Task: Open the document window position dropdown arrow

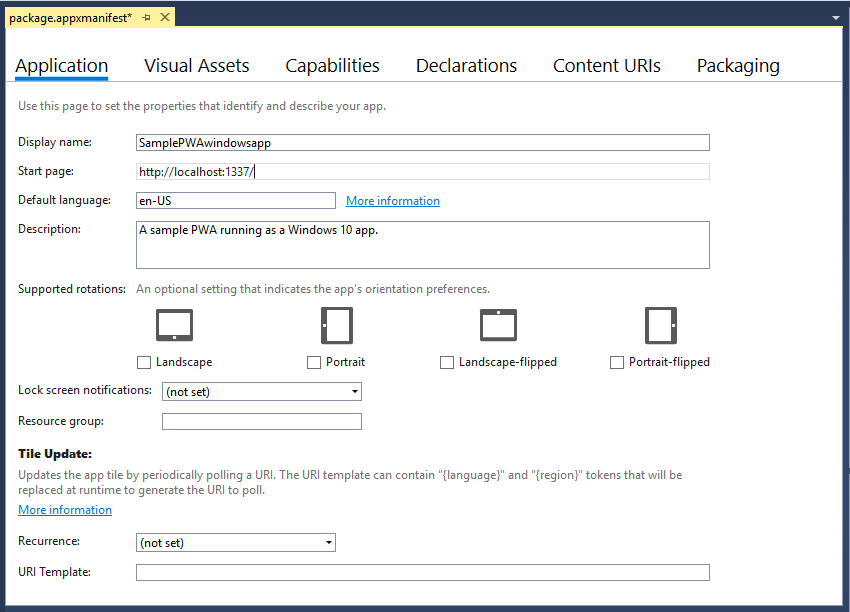Action: tap(836, 17)
